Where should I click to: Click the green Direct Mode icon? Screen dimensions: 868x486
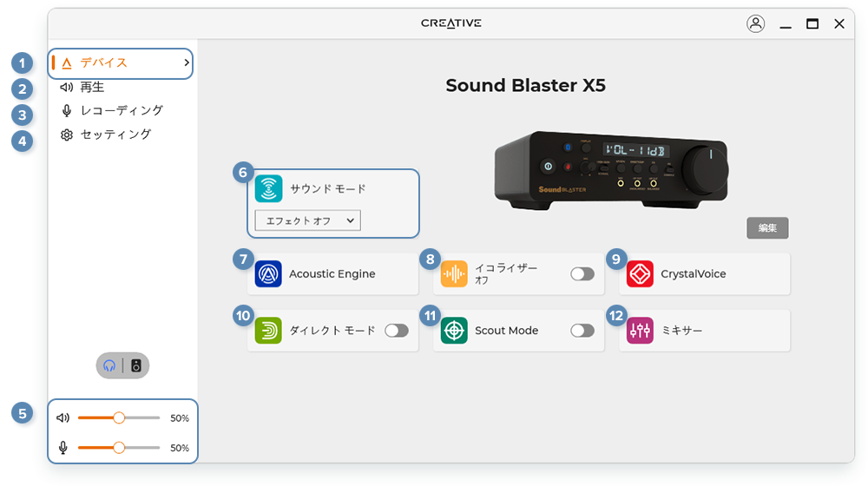click(268, 331)
